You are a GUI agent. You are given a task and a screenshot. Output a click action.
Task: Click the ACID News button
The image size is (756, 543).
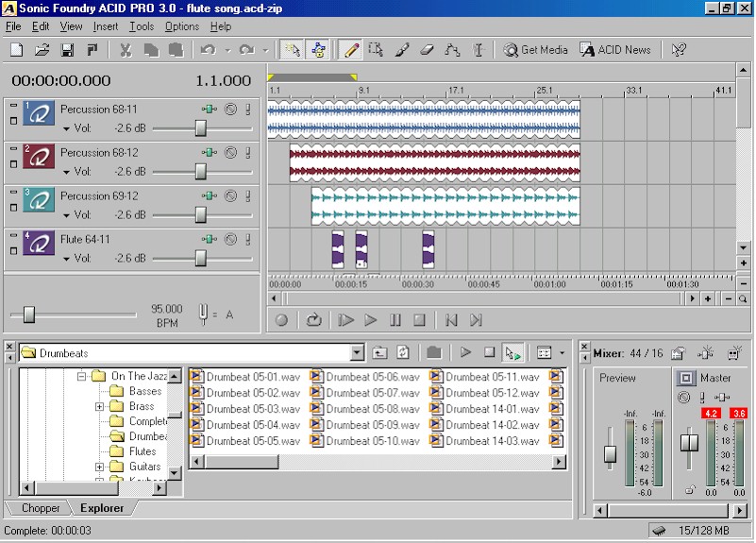[x=615, y=50]
